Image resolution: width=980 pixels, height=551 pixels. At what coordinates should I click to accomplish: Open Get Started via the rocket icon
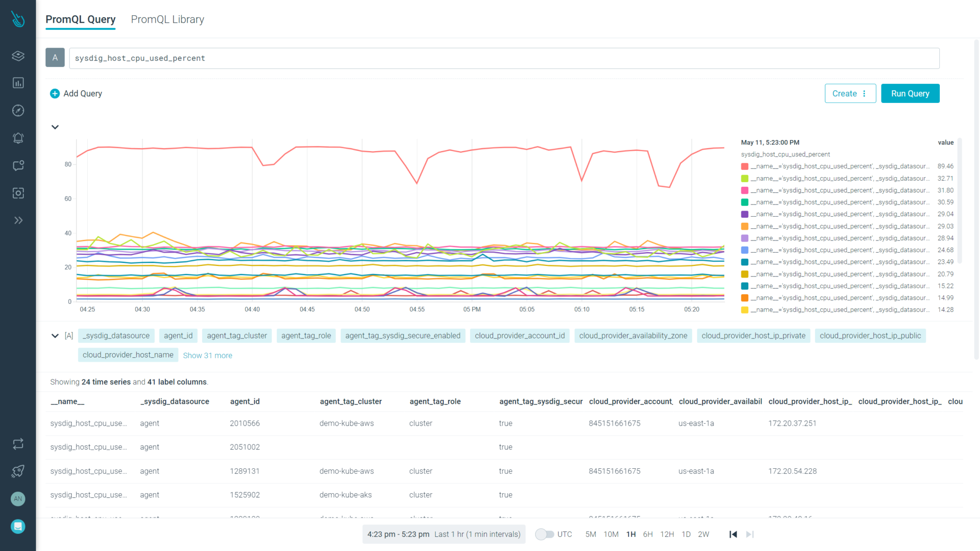[x=18, y=471]
